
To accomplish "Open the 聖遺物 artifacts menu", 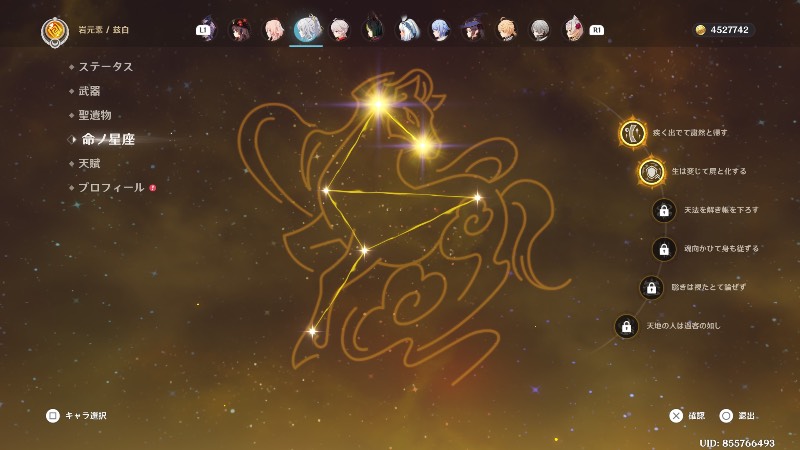I will pos(95,115).
